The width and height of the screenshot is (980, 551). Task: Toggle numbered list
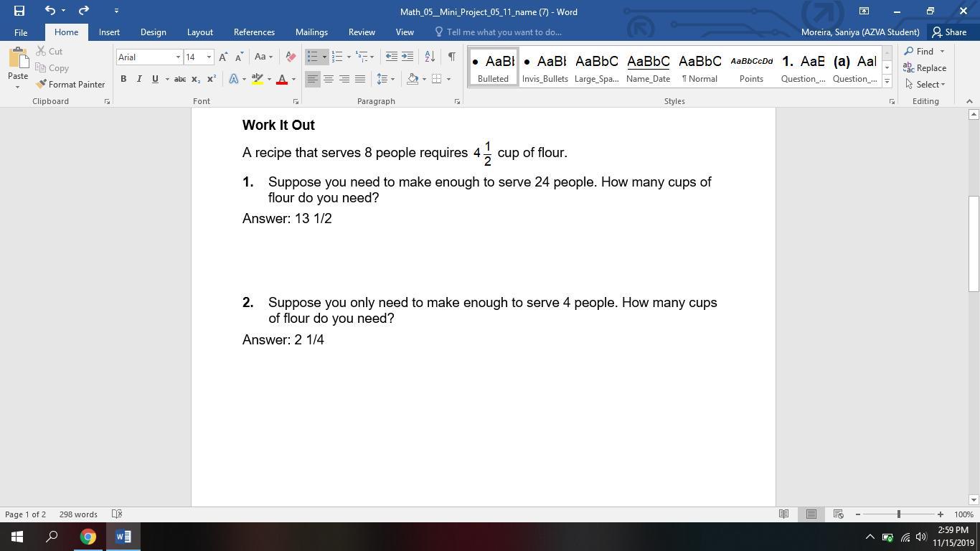[x=336, y=57]
